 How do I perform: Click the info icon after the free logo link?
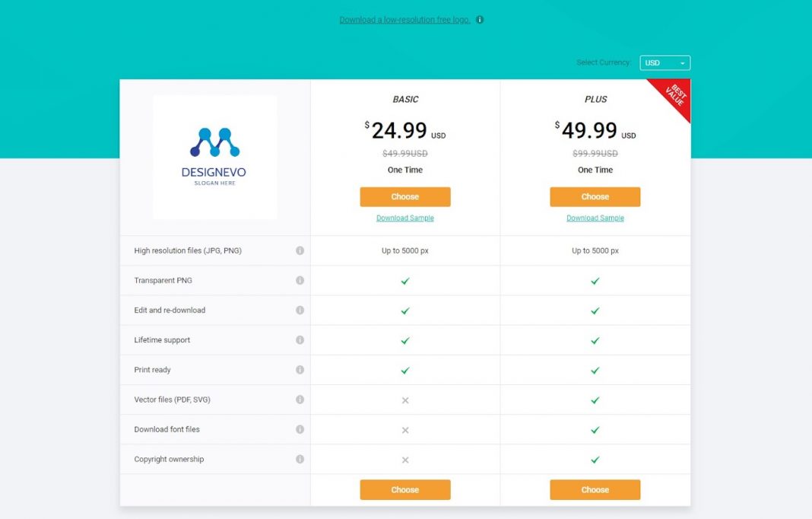[480, 19]
